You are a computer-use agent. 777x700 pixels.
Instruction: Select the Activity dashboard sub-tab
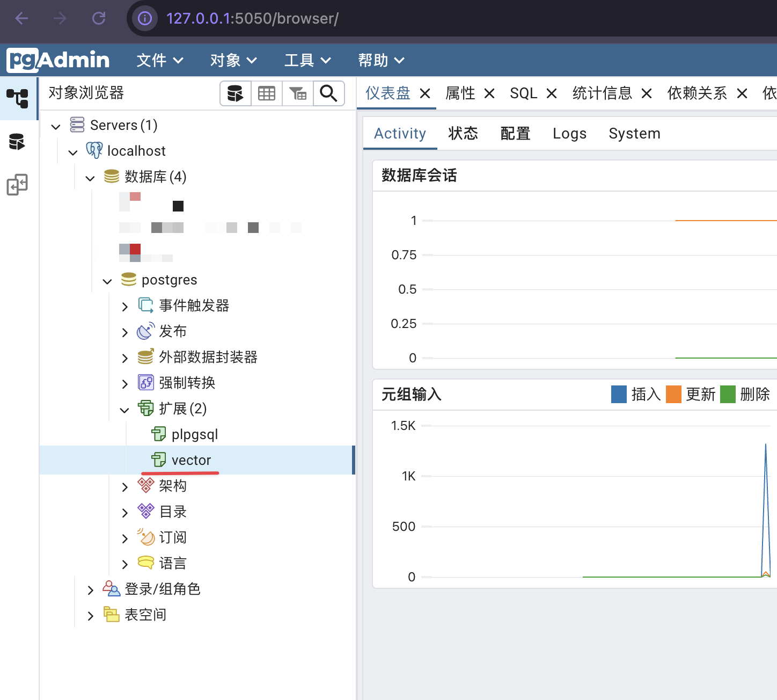tap(400, 133)
